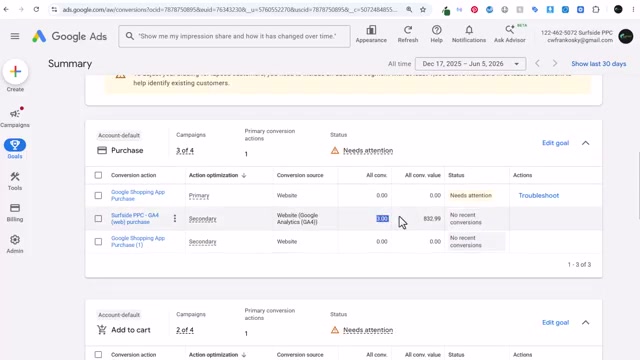
Task: Click account name 122-462-5072 Surfside PPC
Action: pyautogui.click(x=577, y=33)
